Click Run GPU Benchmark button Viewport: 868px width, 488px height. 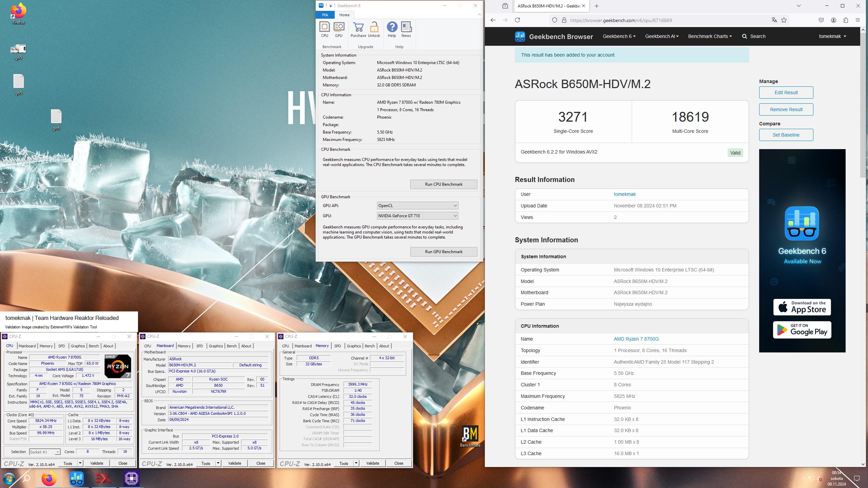pos(443,252)
